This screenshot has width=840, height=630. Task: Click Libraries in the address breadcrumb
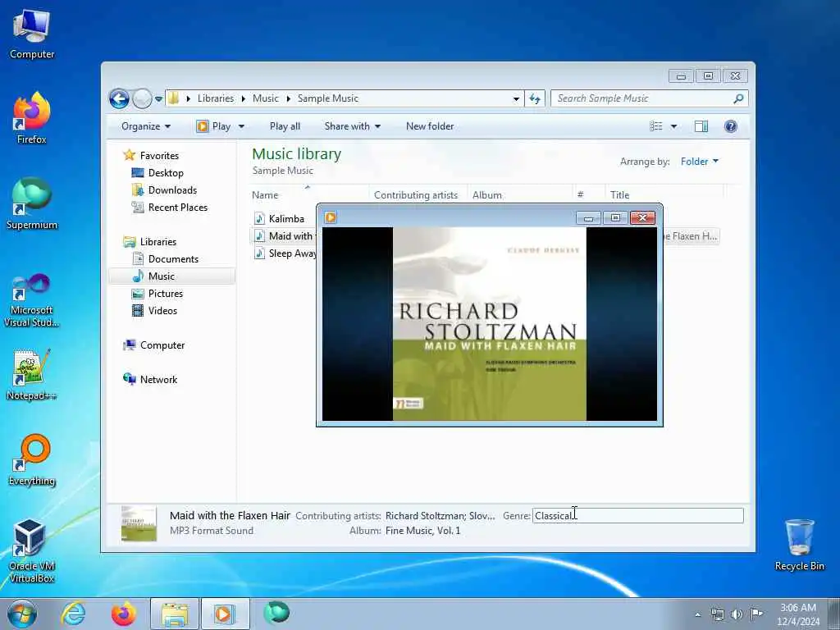(x=216, y=98)
